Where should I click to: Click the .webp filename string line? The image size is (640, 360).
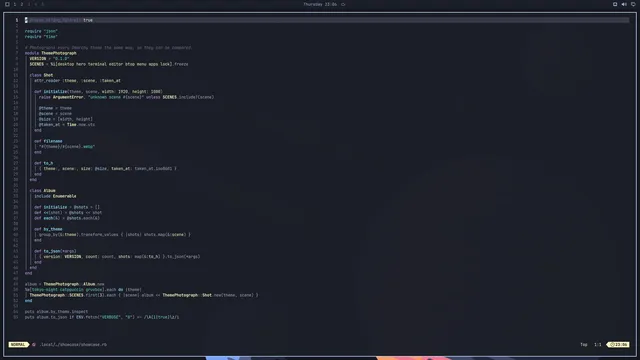pos(67,147)
